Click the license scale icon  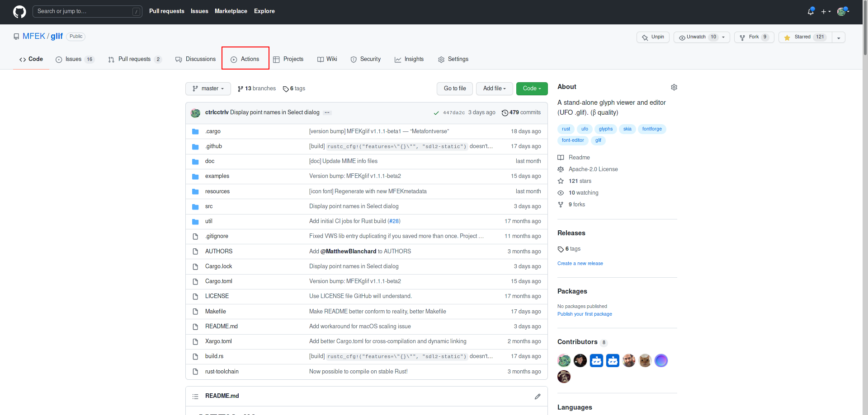[561, 169]
